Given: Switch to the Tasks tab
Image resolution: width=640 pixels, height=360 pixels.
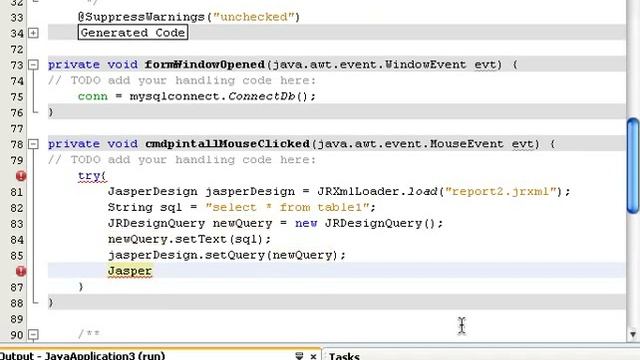Looking at the screenshot, I should click(344, 356).
